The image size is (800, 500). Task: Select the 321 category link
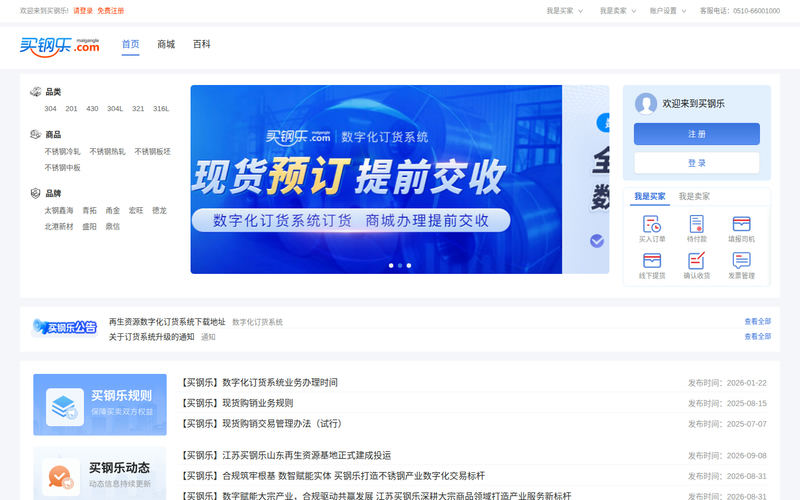(x=138, y=109)
